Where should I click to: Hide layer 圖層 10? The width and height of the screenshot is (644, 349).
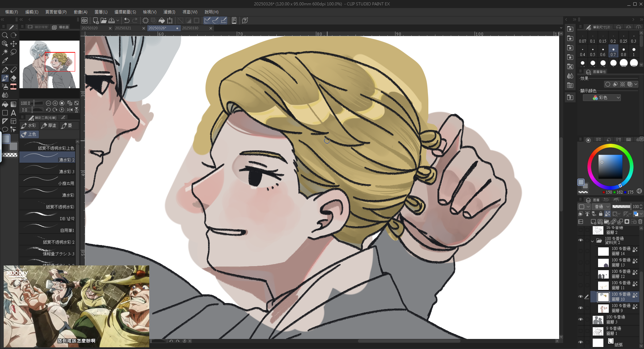[x=581, y=297]
